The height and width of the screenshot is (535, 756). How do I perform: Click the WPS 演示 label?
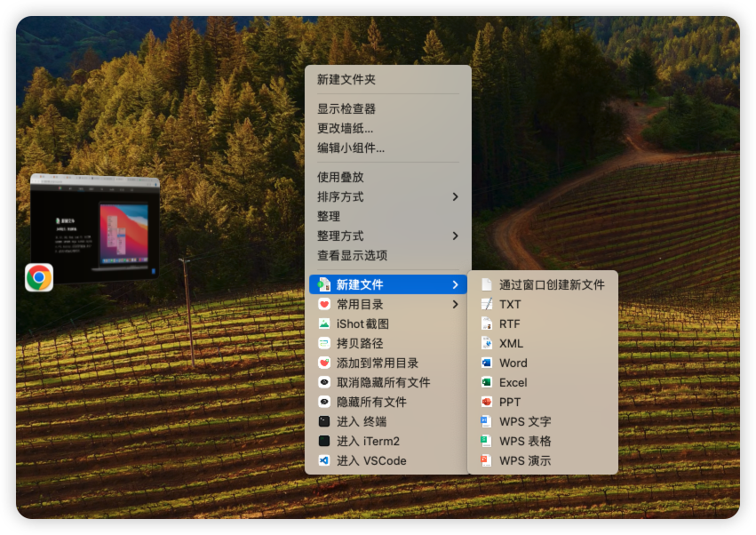[525, 460]
